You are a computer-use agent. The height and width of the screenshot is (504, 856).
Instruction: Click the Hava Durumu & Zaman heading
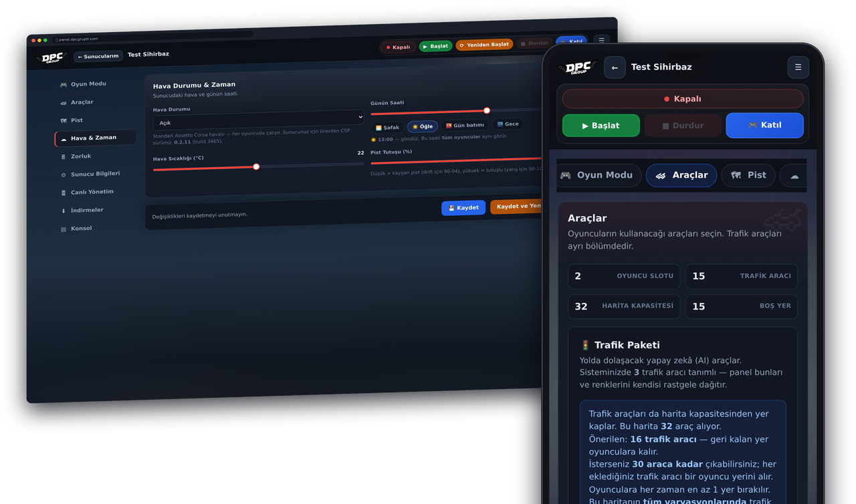pos(194,86)
